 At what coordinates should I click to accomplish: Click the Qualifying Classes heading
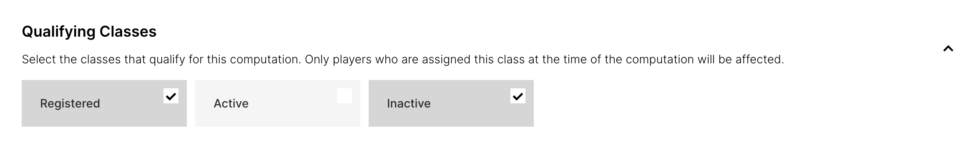point(89,32)
